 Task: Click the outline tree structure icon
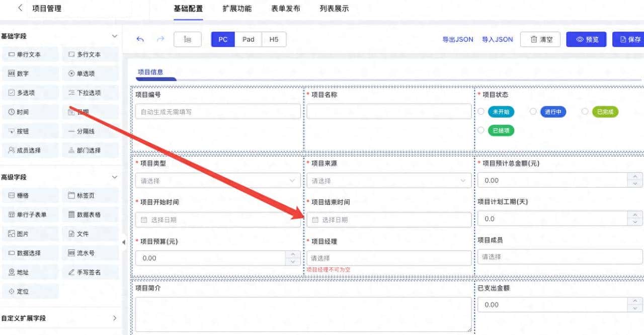(x=187, y=39)
